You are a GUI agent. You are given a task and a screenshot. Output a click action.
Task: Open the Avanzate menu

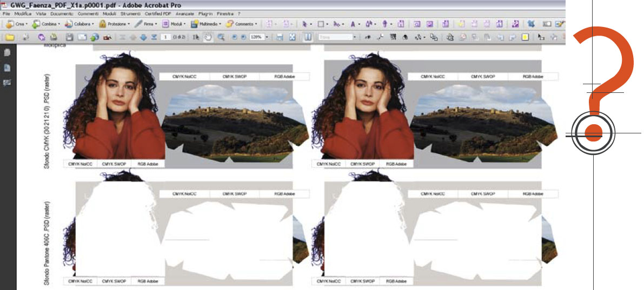click(x=185, y=14)
